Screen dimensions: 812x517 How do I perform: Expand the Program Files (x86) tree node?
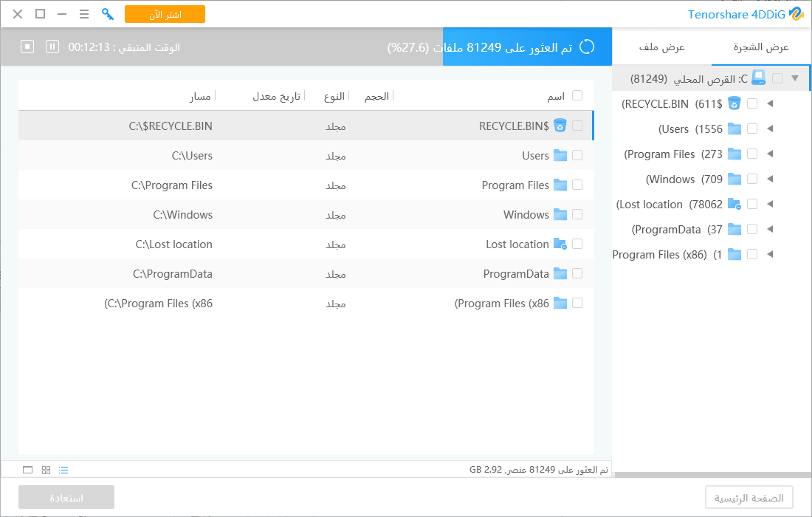click(770, 254)
